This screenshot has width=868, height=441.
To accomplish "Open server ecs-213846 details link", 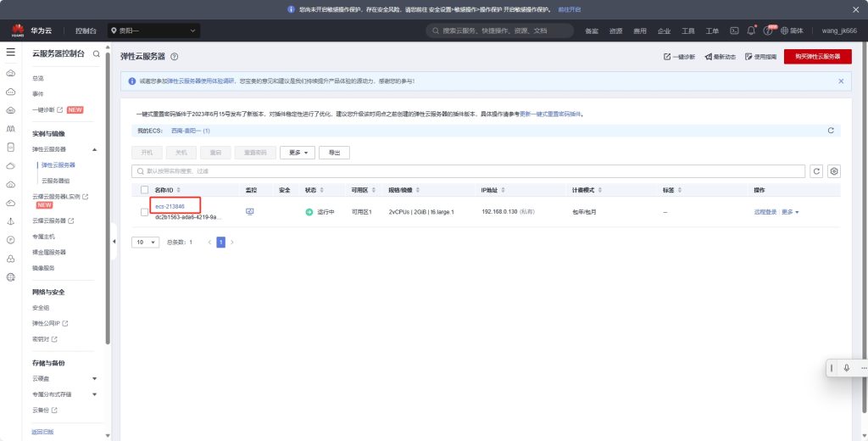I will (170, 206).
